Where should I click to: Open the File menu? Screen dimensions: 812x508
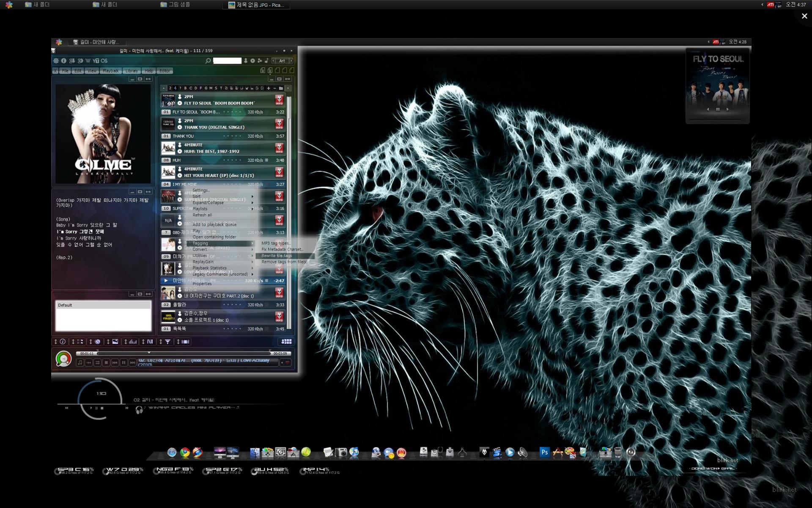point(65,71)
